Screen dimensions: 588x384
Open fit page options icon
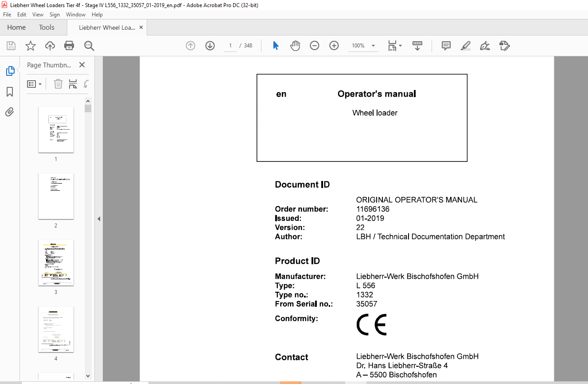click(394, 46)
